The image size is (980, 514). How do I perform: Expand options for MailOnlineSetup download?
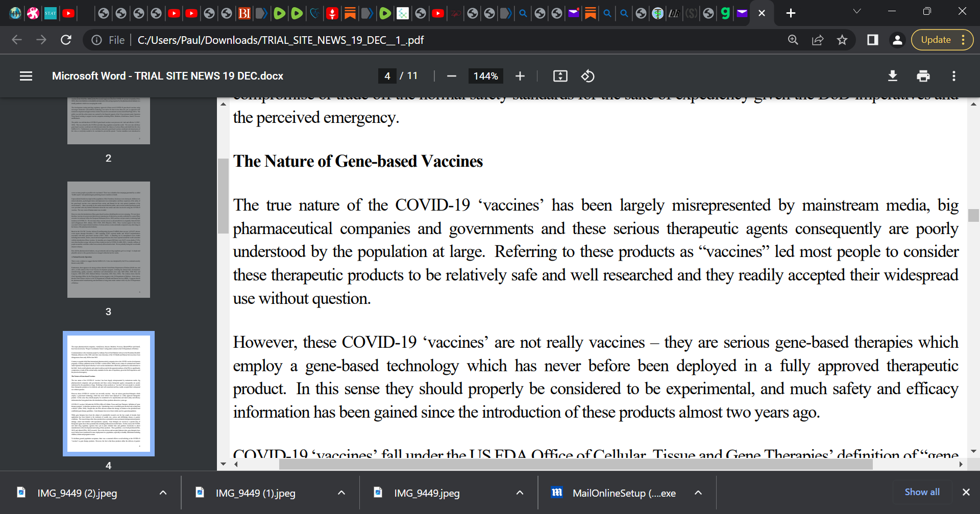coord(698,493)
